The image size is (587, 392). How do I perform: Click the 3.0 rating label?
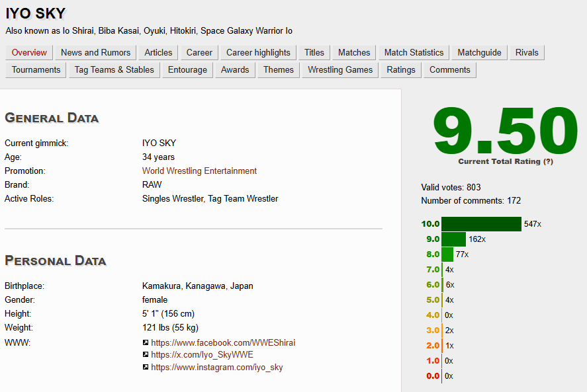(x=433, y=331)
